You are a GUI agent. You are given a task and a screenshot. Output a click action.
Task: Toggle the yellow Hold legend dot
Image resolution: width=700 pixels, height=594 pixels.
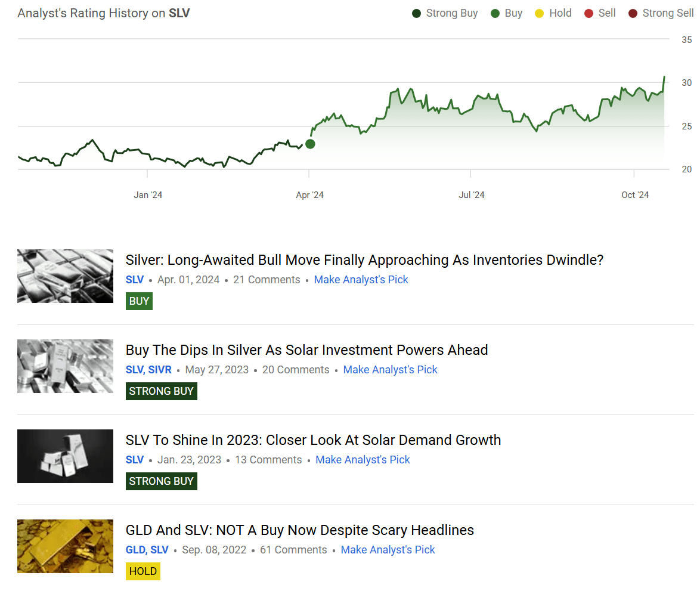tap(540, 13)
